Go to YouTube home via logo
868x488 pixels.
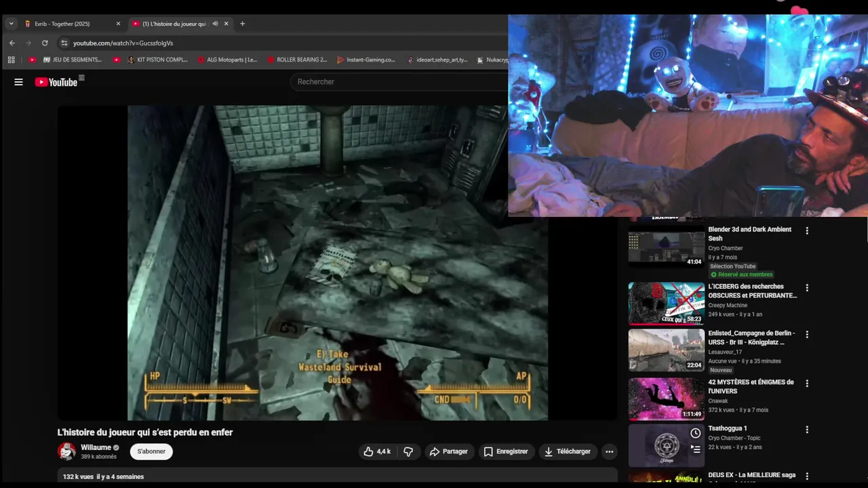coord(56,82)
